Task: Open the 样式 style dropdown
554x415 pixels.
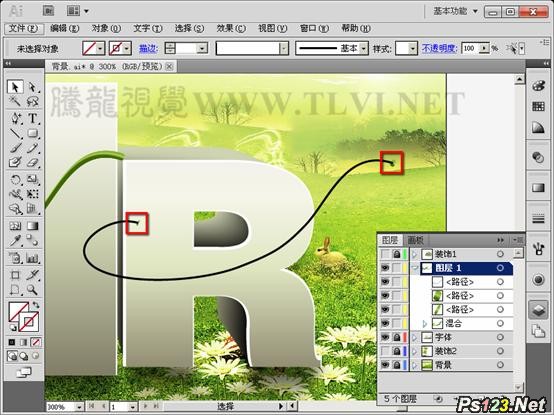Action: tap(413, 48)
